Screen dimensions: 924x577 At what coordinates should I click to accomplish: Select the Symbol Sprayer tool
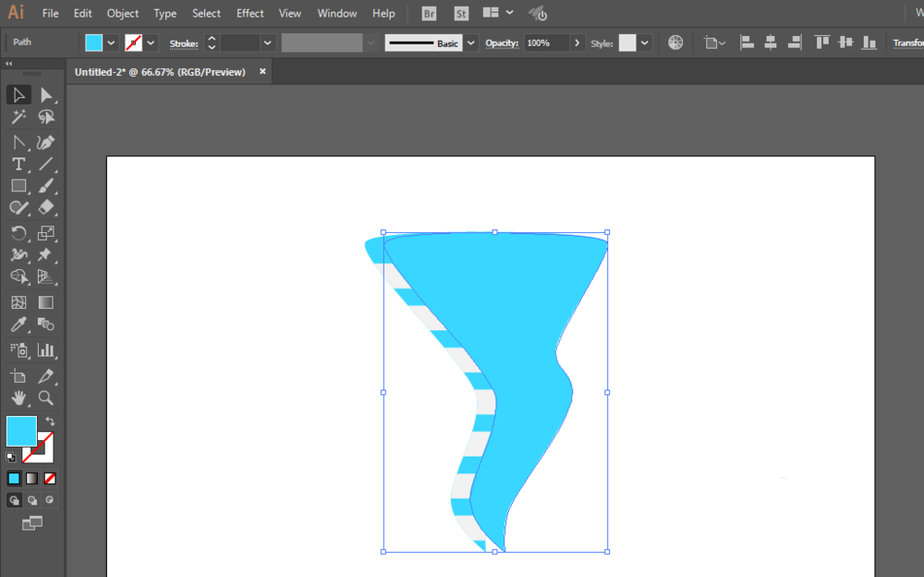18,350
